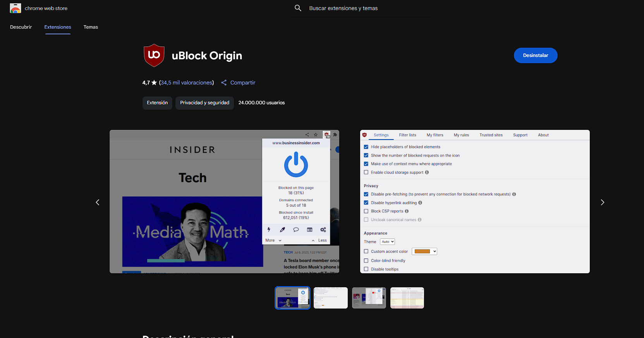Switch to the My filters tab

tap(435, 135)
